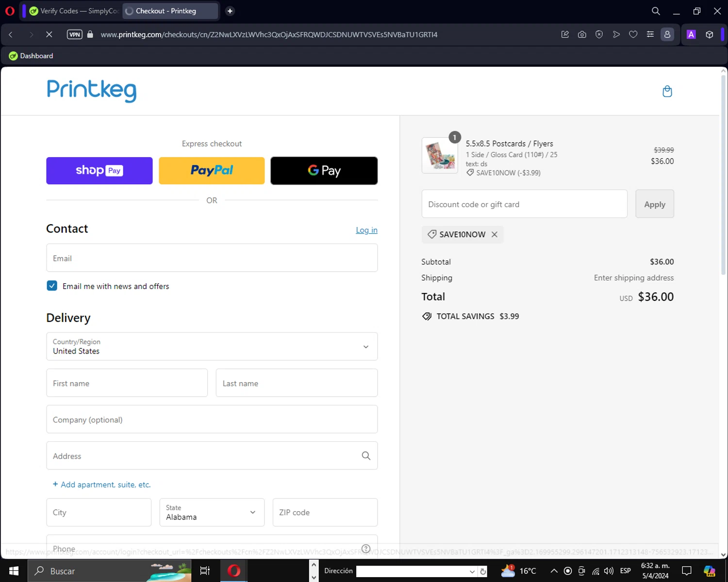Open a new tab with plus button
Image resolution: width=728 pixels, height=582 pixels.
pyautogui.click(x=230, y=11)
